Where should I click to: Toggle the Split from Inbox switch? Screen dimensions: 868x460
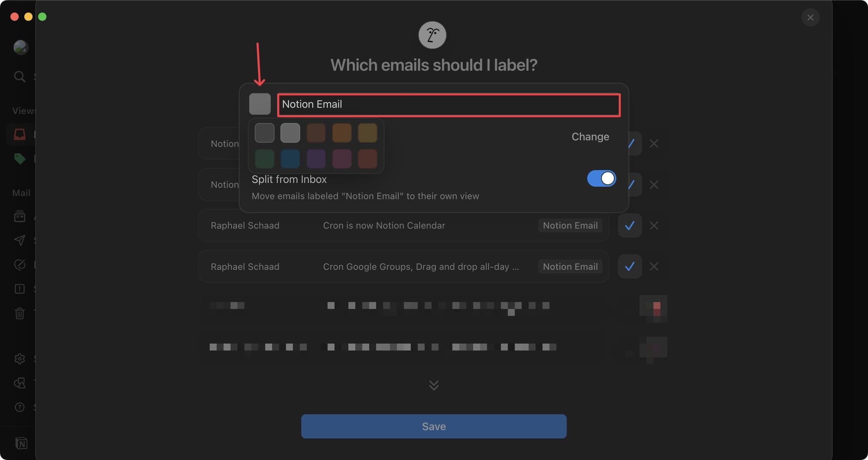[602, 178]
